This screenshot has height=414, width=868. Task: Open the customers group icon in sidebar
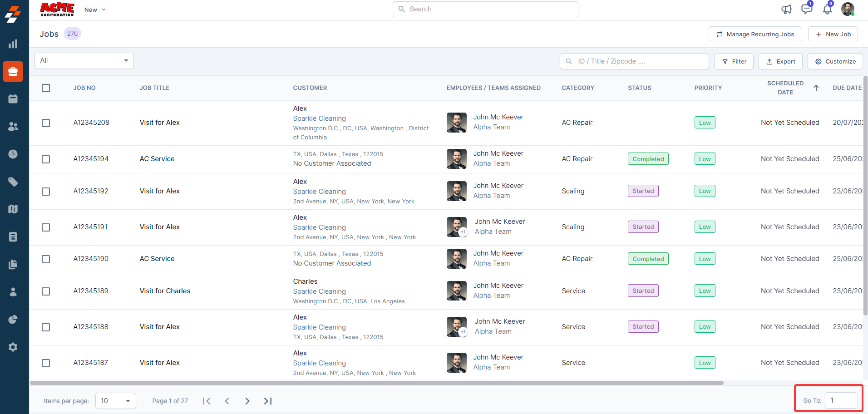[x=13, y=127]
